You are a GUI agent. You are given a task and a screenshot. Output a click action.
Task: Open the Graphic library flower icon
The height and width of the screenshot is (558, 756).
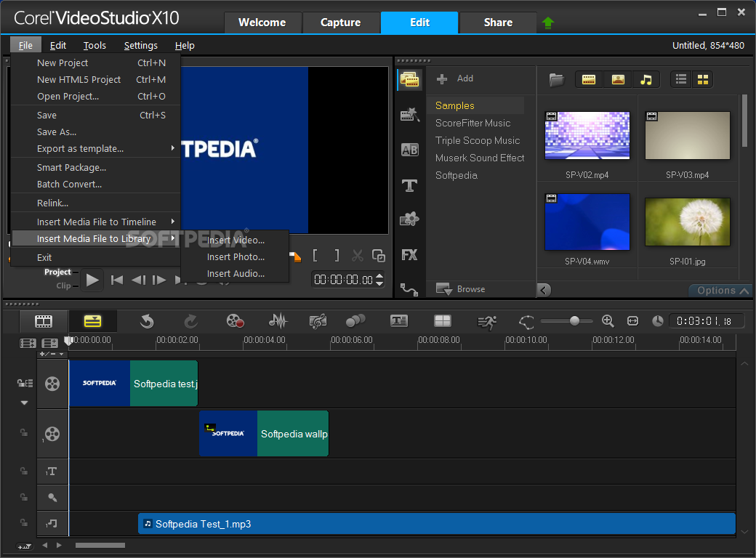pyautogui.click(x=410, y=219)
